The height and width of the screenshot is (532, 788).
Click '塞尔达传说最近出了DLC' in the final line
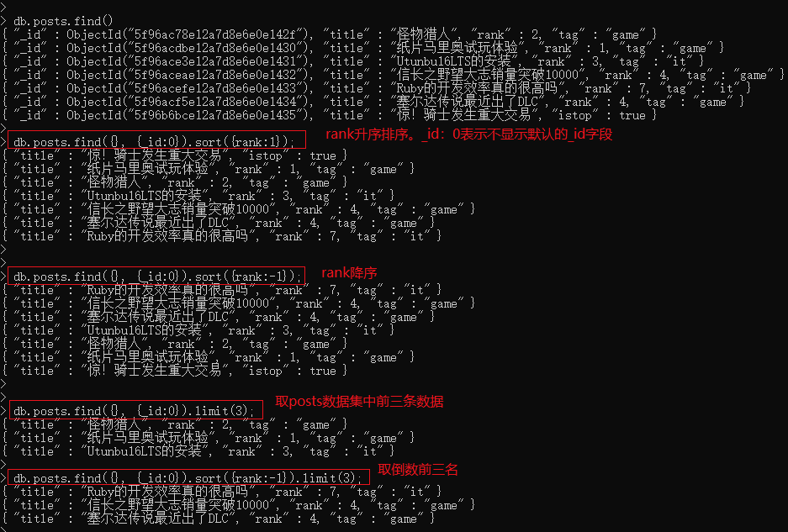point(158,519)
